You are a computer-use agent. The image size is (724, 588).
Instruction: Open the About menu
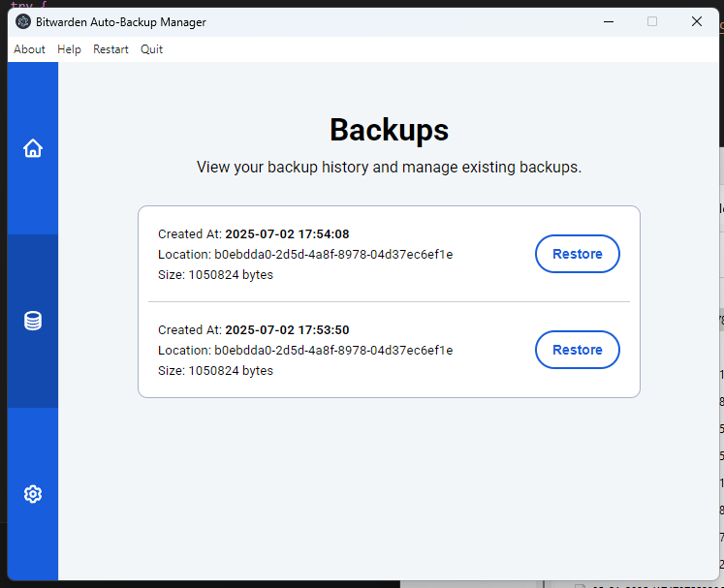(29, 49)
